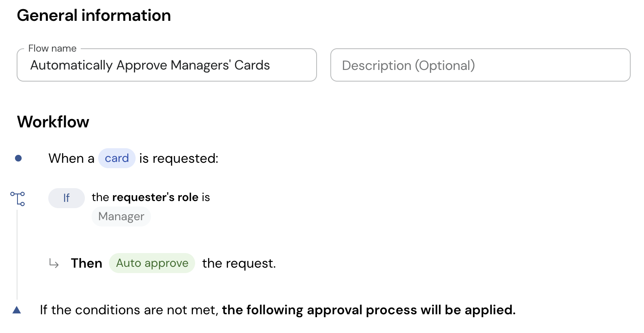
Task: Click the branching condition icon beside If
Action: (18, 199)
